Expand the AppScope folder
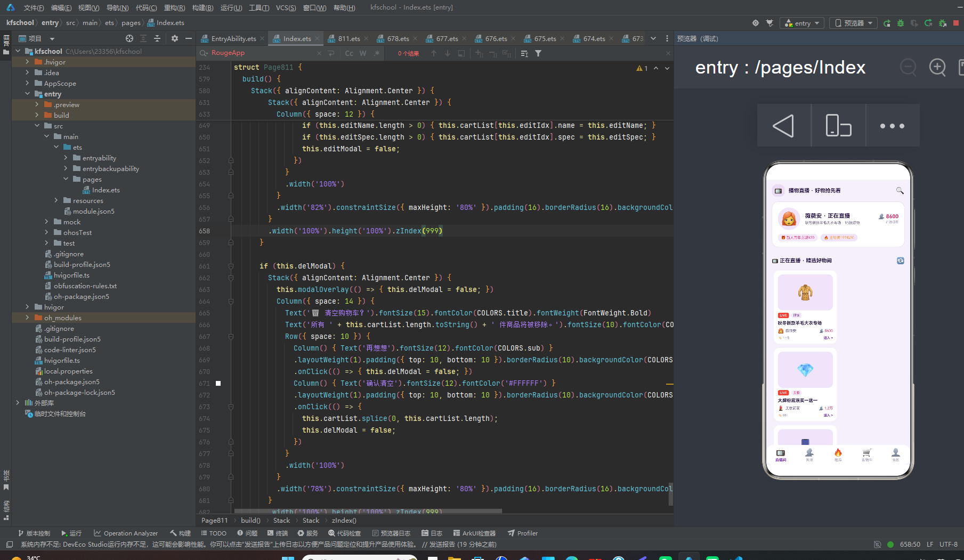Image resolution: width=964 pixels, height=560 pixels. (x=28, y=83)
